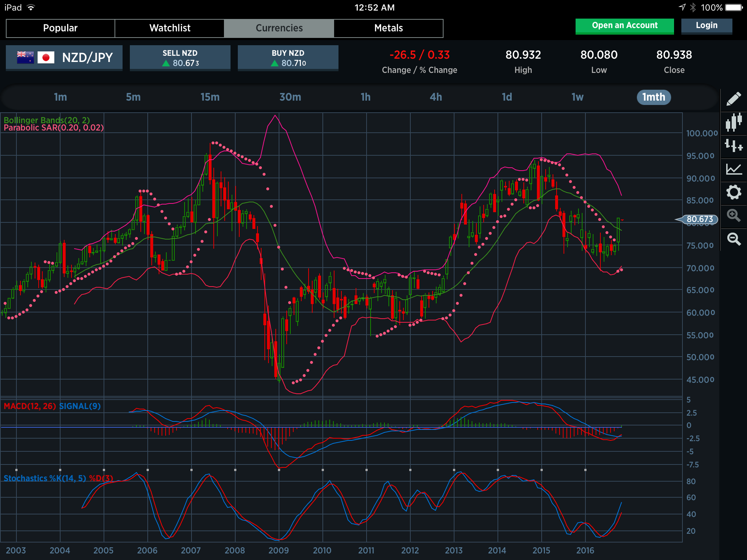
Task: Select the 1mth timeframe
Action: click(x=654, y=97)
